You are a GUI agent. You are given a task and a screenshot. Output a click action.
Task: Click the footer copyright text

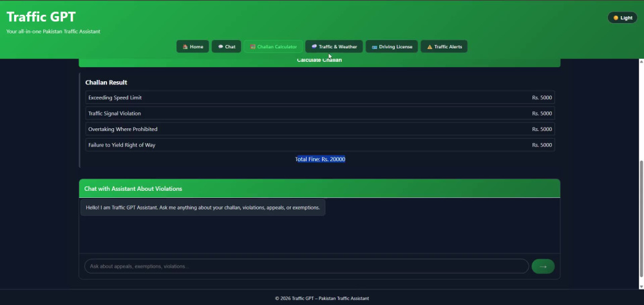[321, 299]
